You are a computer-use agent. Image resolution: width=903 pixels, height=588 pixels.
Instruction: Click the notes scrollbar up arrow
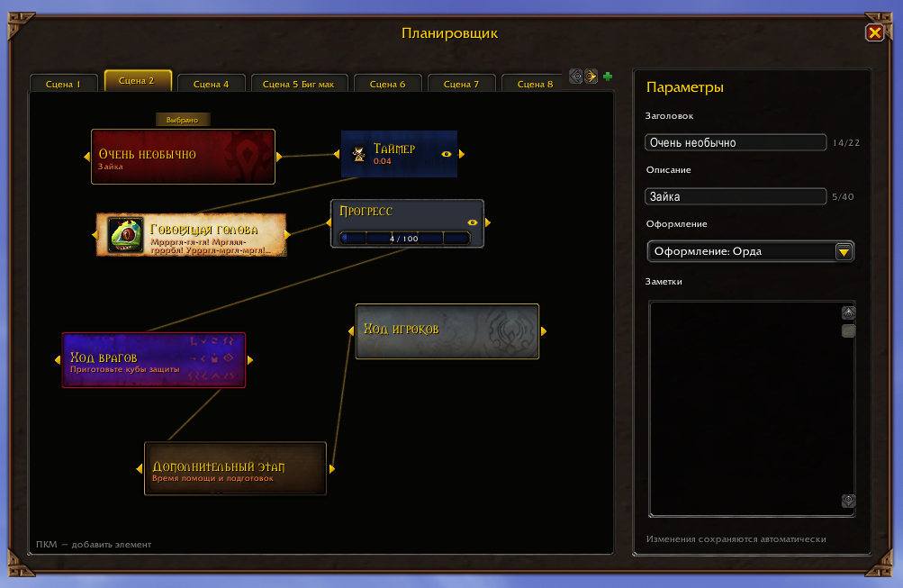[x=849, y=312]
